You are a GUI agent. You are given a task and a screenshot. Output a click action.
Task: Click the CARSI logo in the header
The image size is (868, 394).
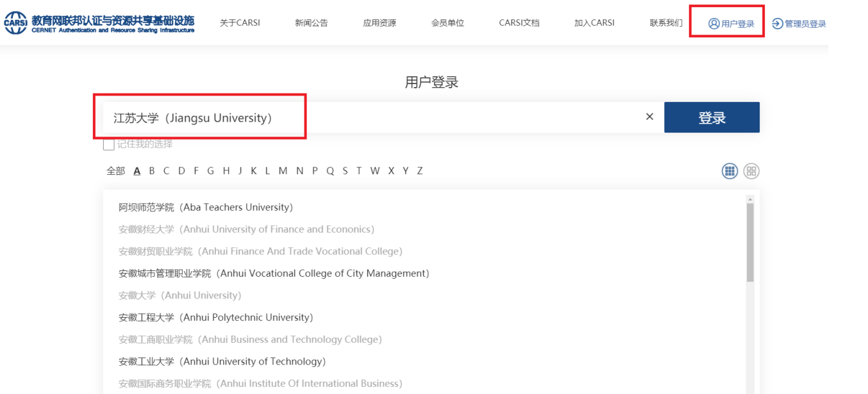tap(99, 23)
